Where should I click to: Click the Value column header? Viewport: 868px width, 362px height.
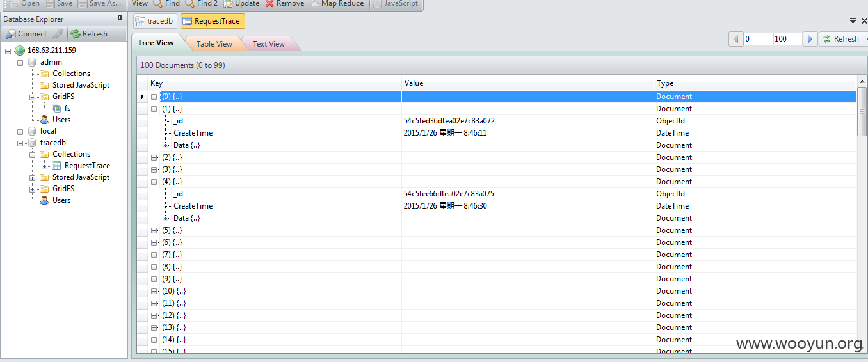point(527,83)
